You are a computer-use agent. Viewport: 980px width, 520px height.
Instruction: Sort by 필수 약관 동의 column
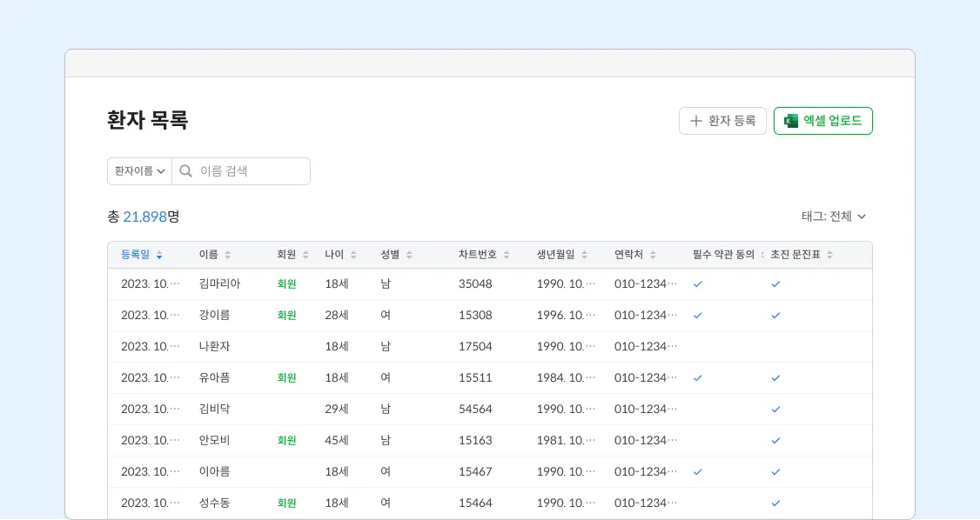click(728, 255)
